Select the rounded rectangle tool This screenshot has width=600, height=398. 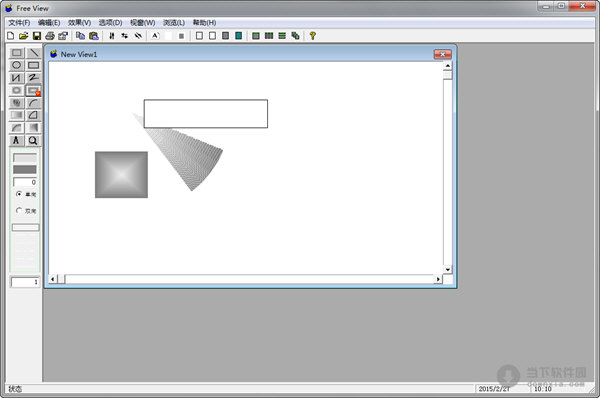coord(34,65)
